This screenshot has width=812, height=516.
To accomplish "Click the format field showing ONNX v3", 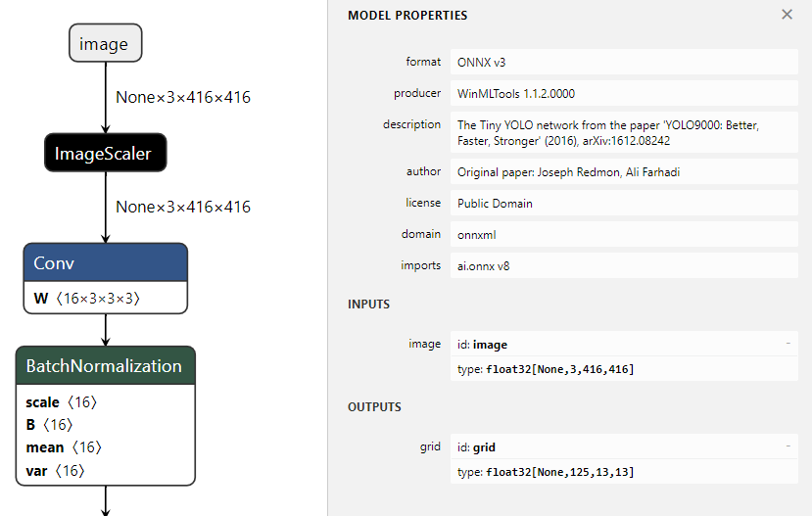I will (624, 62).
